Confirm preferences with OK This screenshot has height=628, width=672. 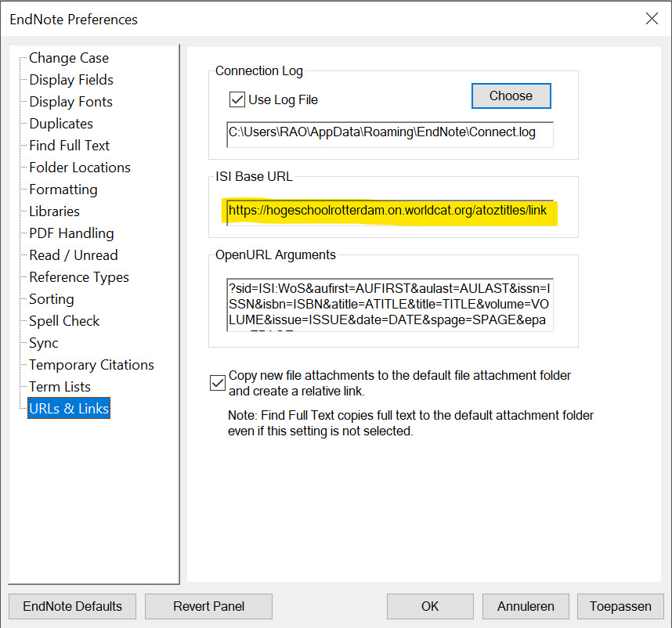click(430, 606)
